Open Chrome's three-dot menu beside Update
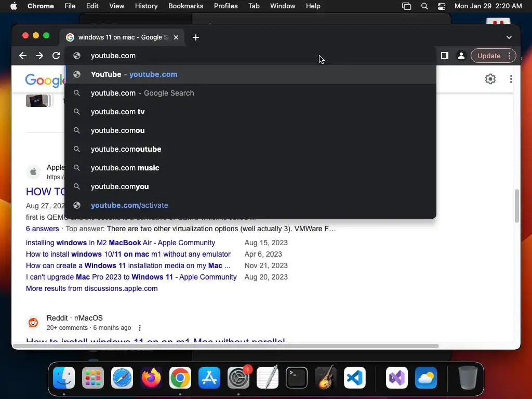 tap(509, 56)
